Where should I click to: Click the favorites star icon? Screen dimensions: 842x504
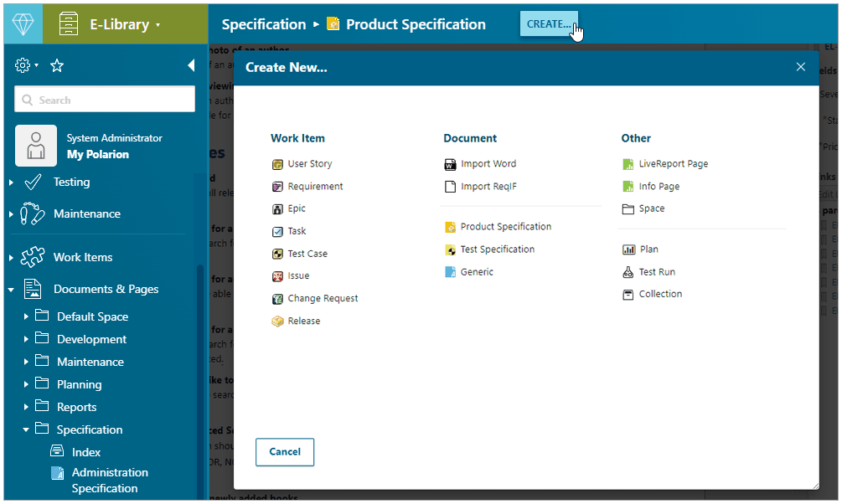coord(57,65)
